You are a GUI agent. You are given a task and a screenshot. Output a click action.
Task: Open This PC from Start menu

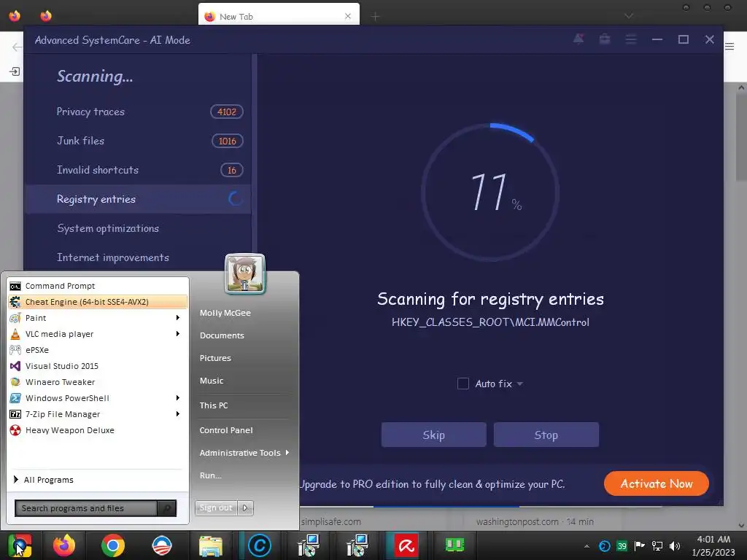(214, 405)
